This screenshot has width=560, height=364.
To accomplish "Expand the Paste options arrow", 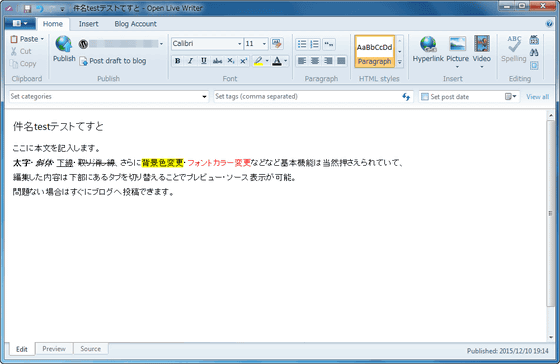I will point(42,39).
